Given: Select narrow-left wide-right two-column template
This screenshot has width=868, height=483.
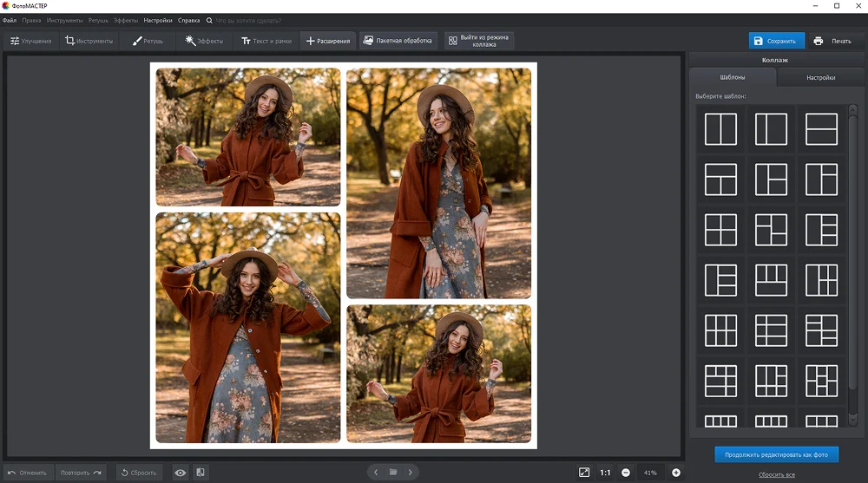Looking at the screenshot, I should point(771,129).
